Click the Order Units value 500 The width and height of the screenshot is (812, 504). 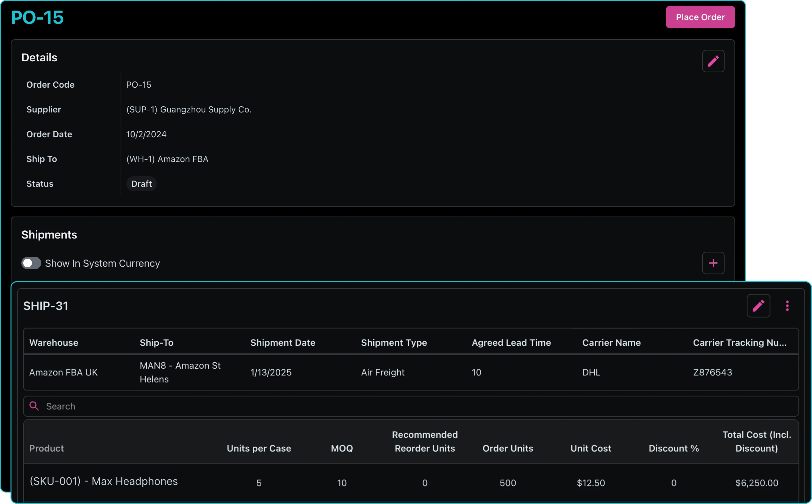508,483
